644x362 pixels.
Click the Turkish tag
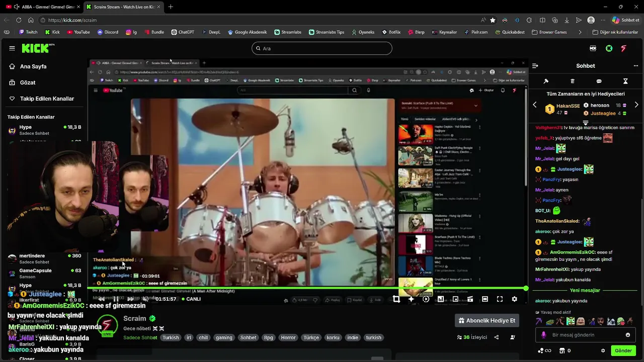(171, 338)
